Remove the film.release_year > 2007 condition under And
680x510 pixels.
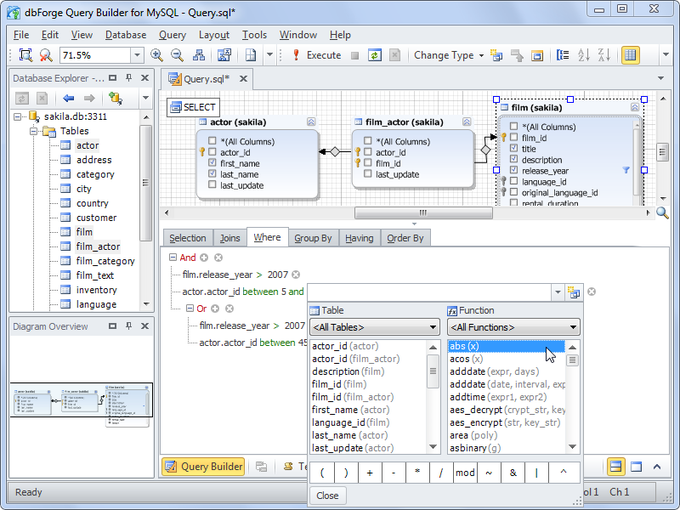296,275
